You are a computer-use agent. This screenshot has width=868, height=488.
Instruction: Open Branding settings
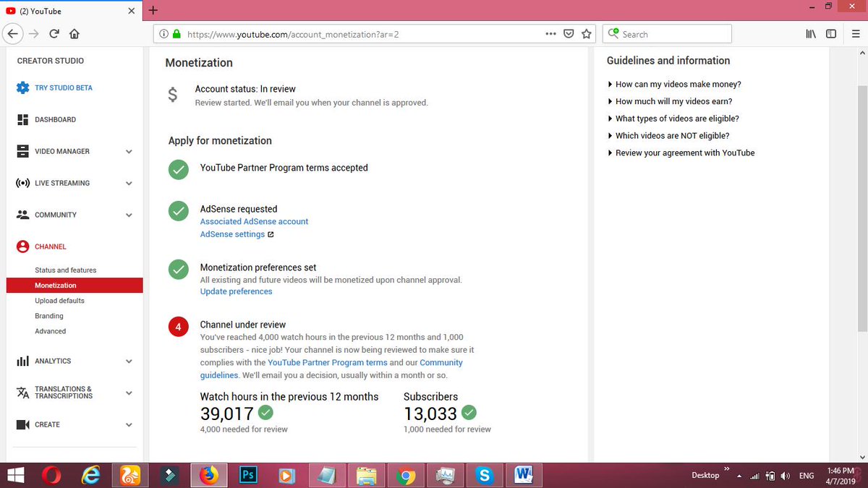coord(48,316)
